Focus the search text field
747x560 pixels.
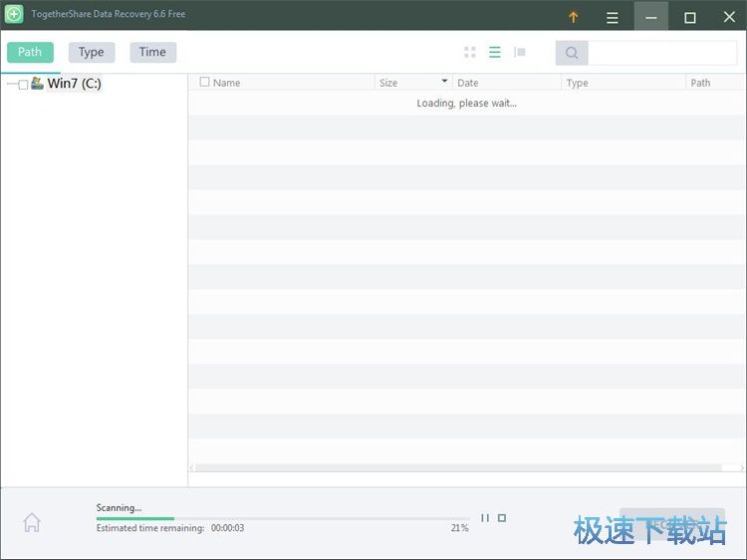661,53
